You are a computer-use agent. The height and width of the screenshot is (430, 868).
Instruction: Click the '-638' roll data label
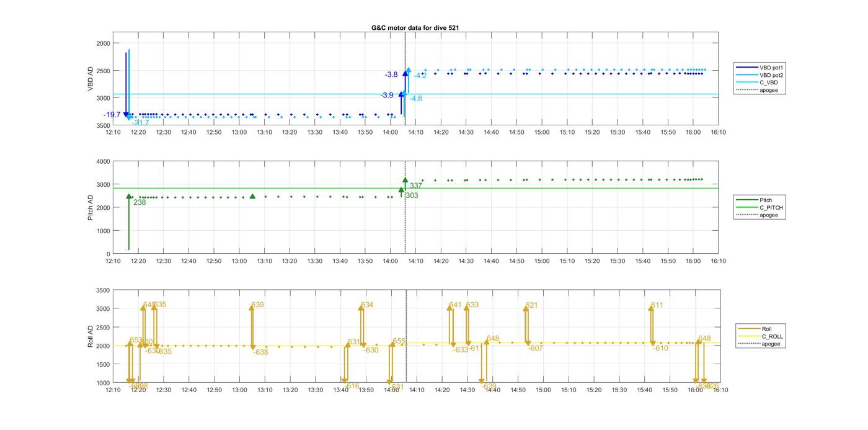(x=261, y=352)
